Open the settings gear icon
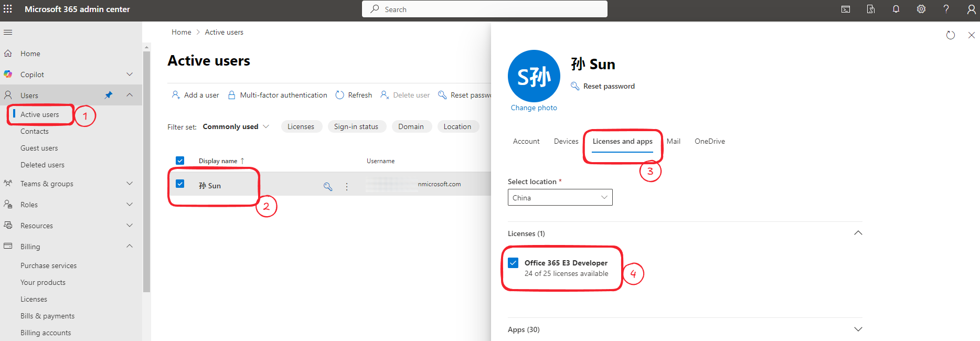 pos(921,9)
